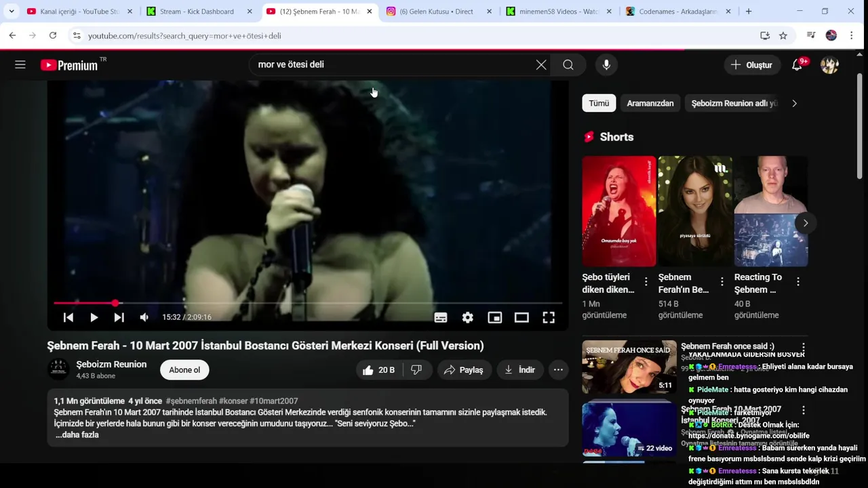
Task: Click the magnifier search button
Action: (x=568, y=65)
